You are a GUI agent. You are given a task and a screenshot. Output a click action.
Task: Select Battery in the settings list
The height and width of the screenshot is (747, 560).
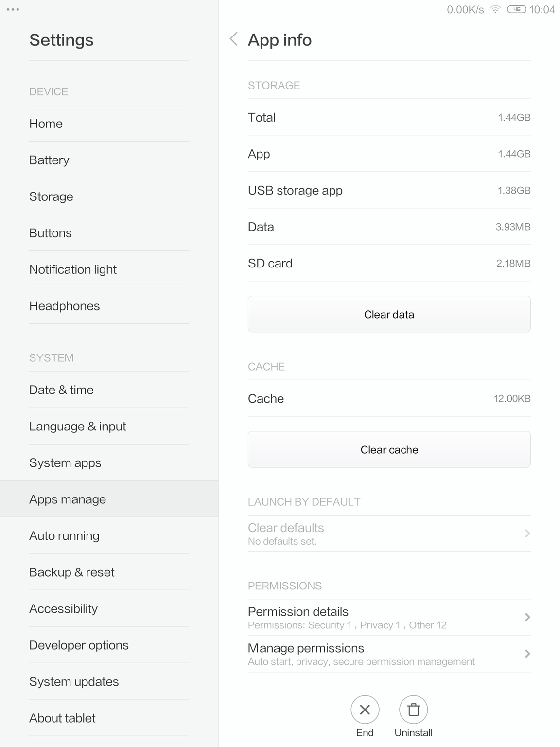pos(49,160)
